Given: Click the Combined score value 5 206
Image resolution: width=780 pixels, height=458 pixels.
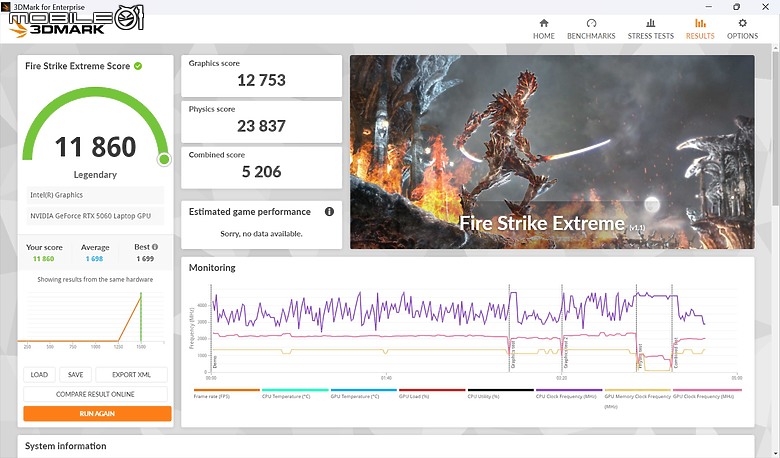Looking at the screenshot, I should [x=261, y=172].
